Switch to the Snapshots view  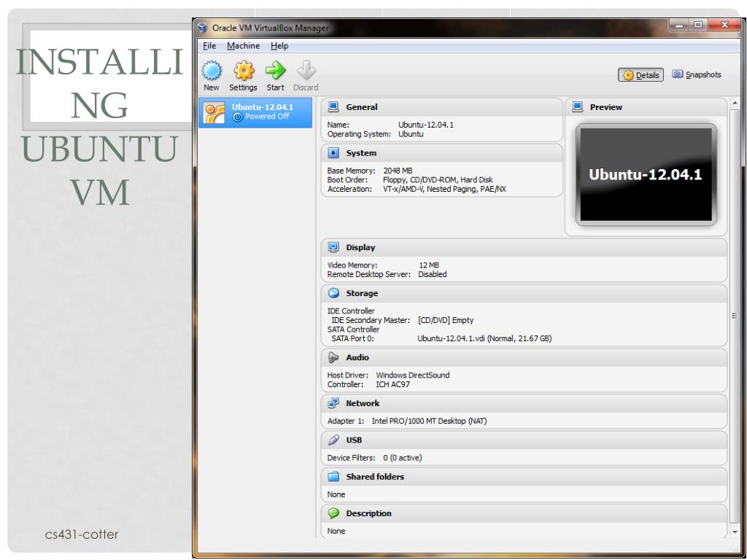tap(697, 75)
